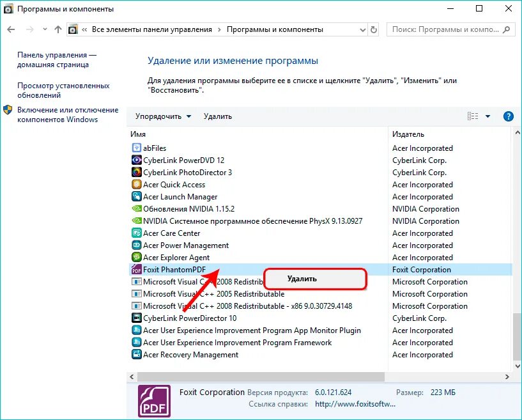Click the Improvement Program Framework icon

coord(137,343)
